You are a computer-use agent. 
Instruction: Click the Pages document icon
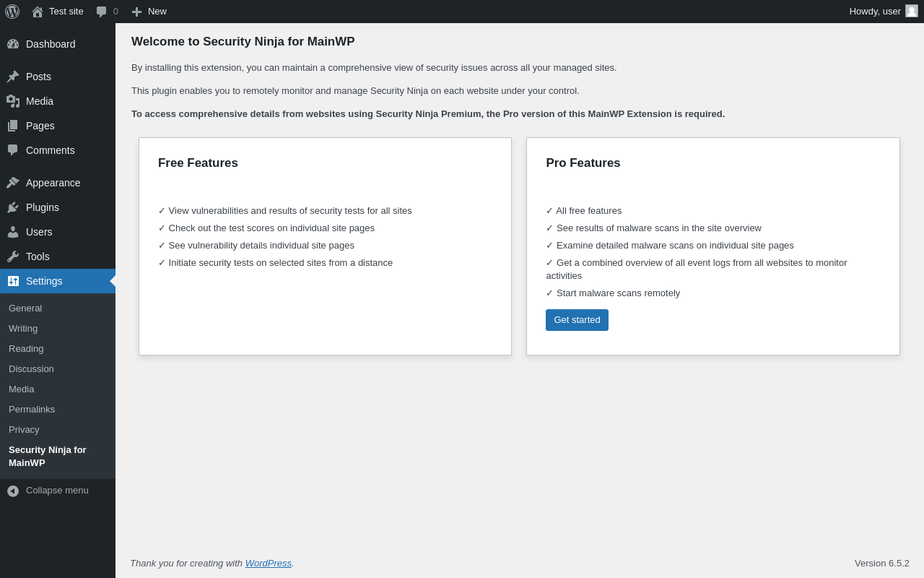point(13,126)
